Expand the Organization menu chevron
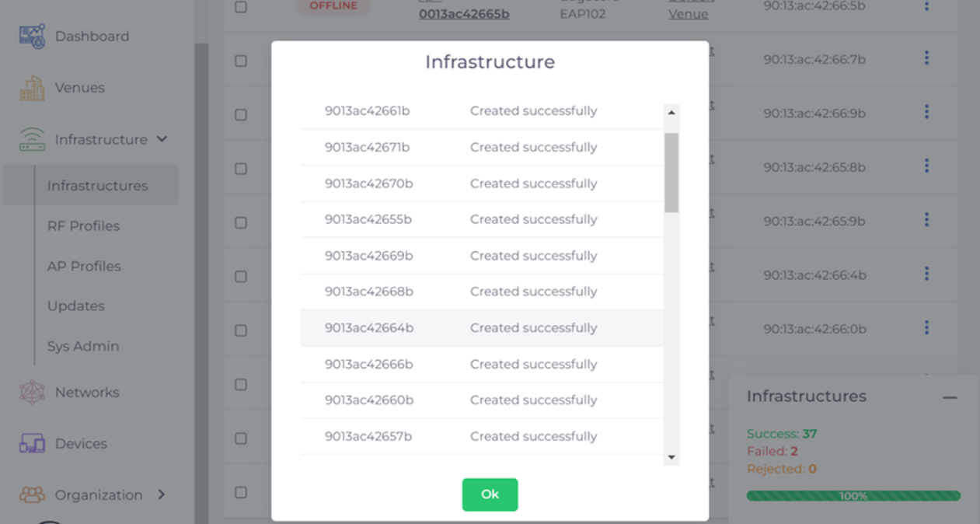 [x=162, y=494]
